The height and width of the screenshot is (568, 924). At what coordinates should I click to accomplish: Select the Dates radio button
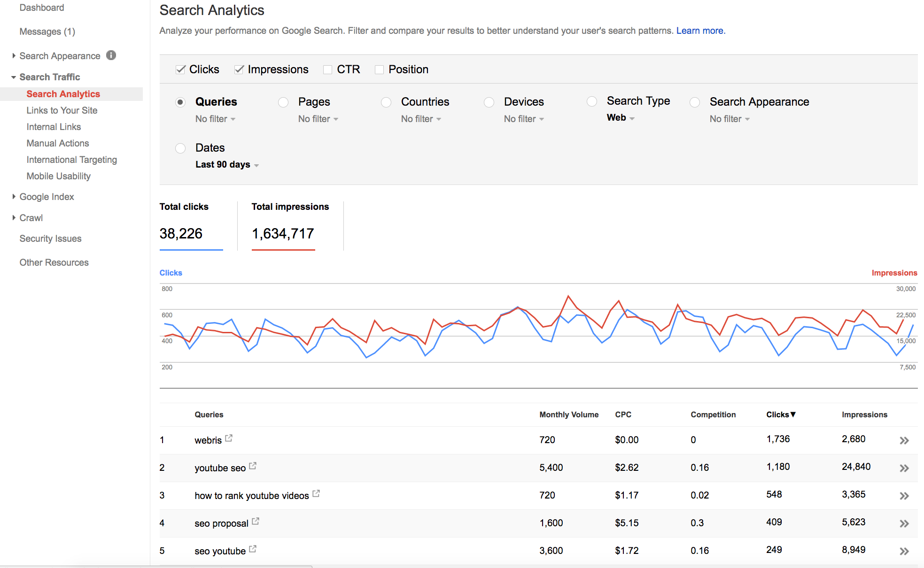click(x=180, y=148)
